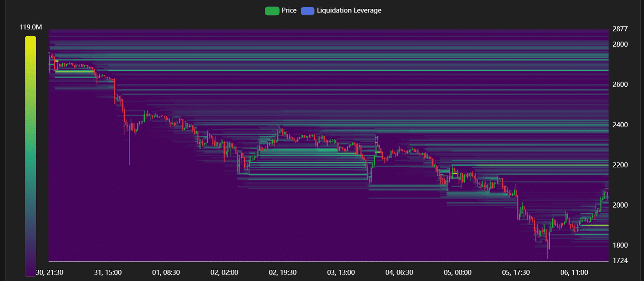Click the '06, 11:00' time axis label
This screenshot has width=644, height=281.
coord(574,273)
